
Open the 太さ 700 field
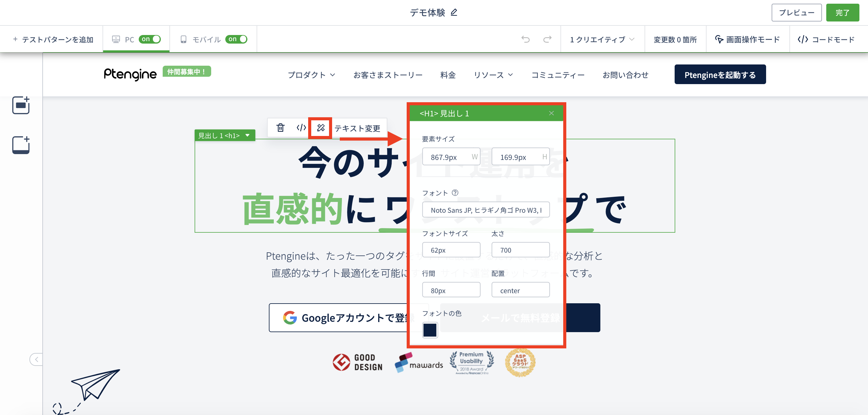[x=520, y=250]
